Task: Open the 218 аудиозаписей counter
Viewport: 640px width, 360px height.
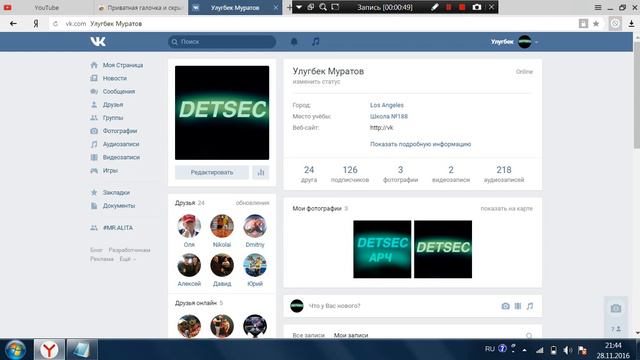Action: pos(504,174)
